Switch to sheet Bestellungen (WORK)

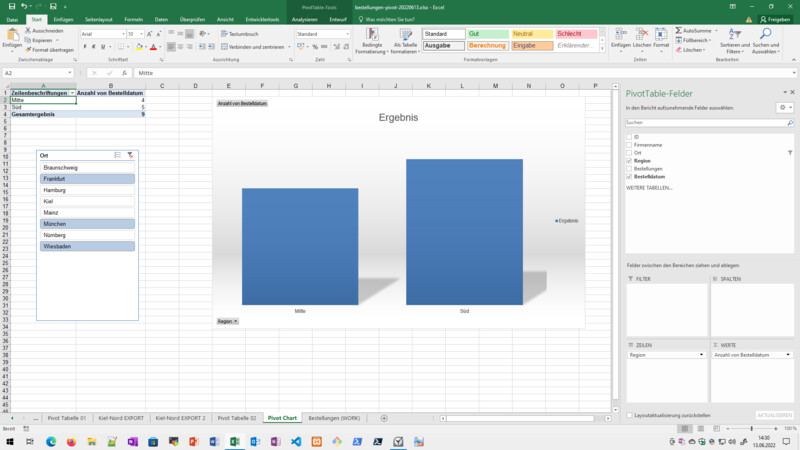(x=334, y=418)
